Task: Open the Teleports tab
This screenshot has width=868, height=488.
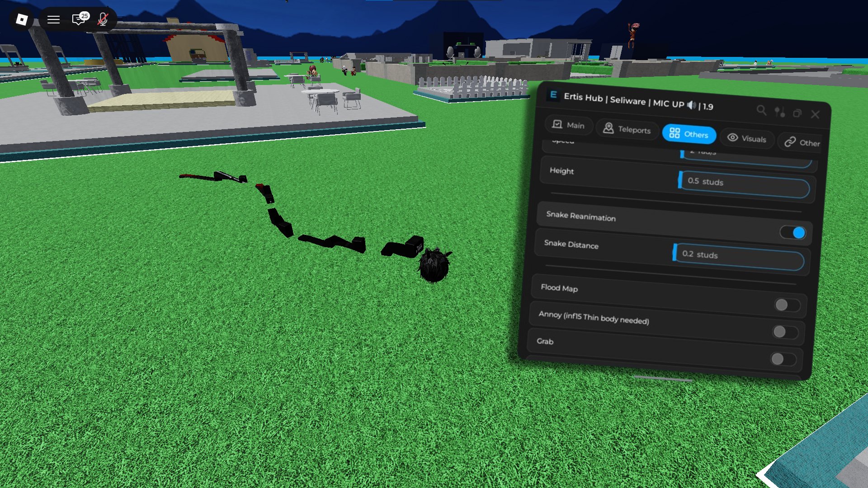Action: click(x=627, y=130)
